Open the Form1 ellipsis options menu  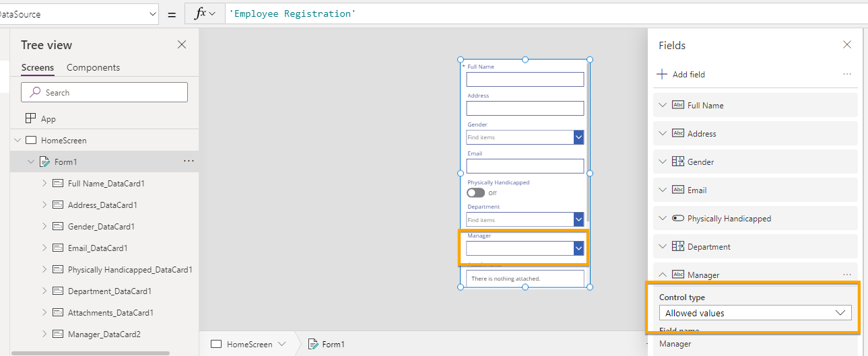[189, 162]
